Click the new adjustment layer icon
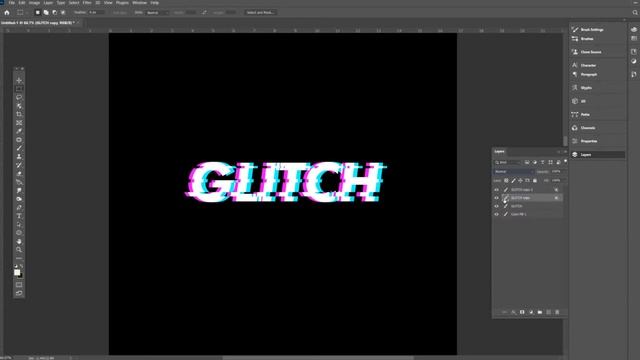The width and height of the screenshot is (640, 360). pyautogui.click(x=531, y=312)
